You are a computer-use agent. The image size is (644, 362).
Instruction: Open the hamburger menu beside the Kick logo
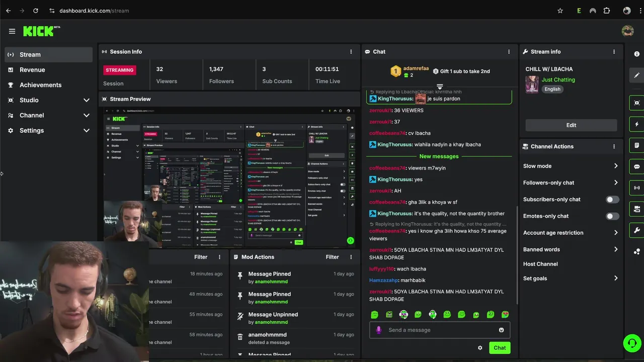12,31
